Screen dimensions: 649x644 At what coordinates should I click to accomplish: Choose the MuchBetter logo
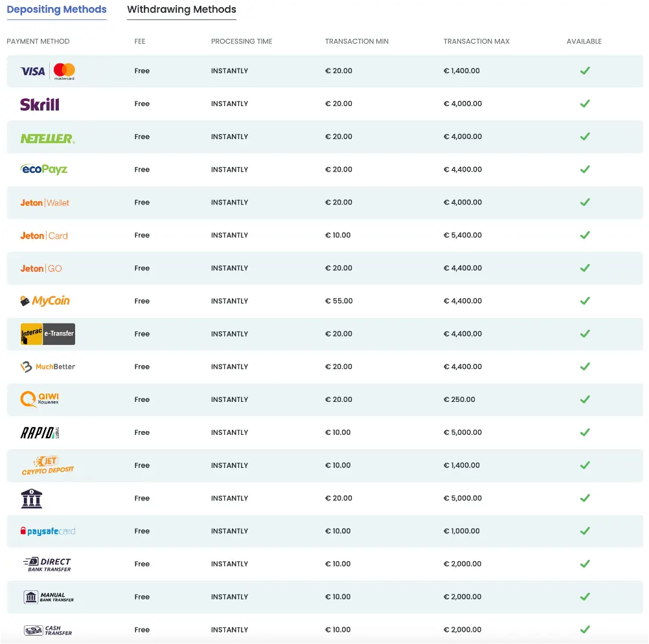47,366
